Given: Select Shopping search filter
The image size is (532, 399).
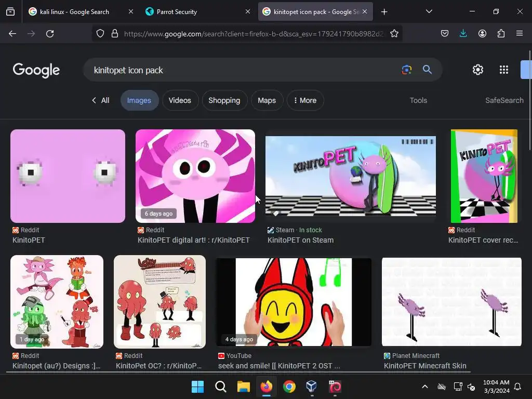Looking at the screenshot, I should click(x=224, y=100).
